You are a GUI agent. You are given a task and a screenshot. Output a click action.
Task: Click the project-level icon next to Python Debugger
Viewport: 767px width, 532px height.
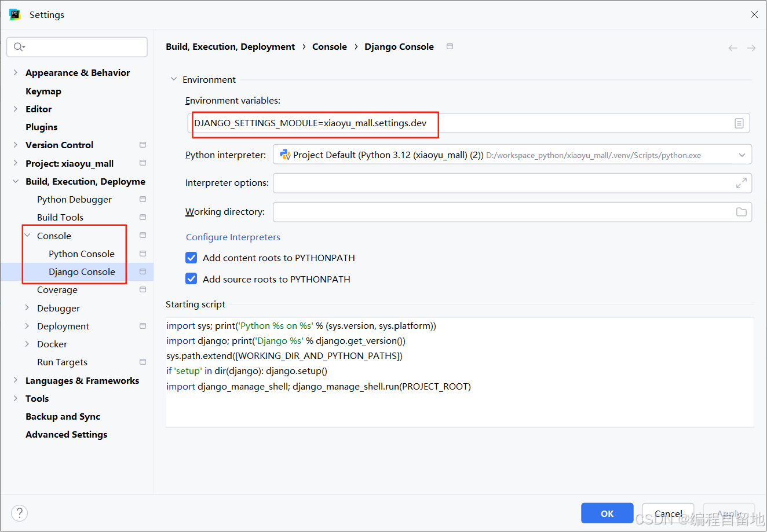coord(143,199)
